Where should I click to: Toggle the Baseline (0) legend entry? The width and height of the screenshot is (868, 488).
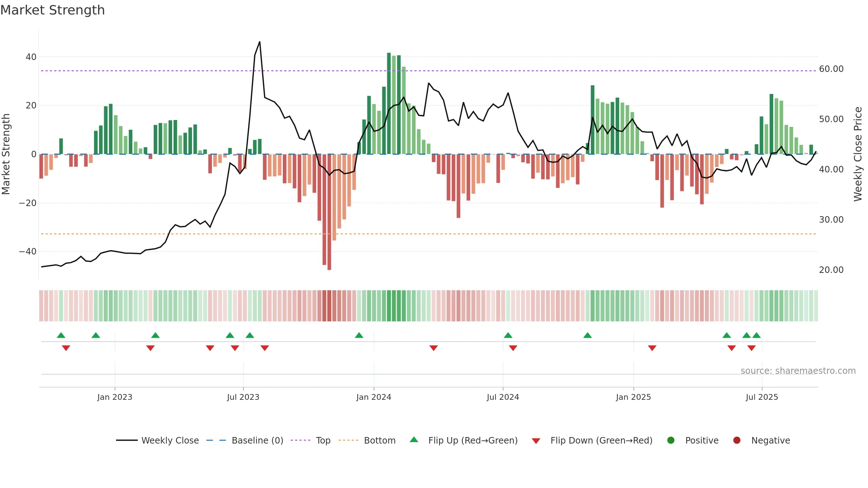click(x=245, y=440)
